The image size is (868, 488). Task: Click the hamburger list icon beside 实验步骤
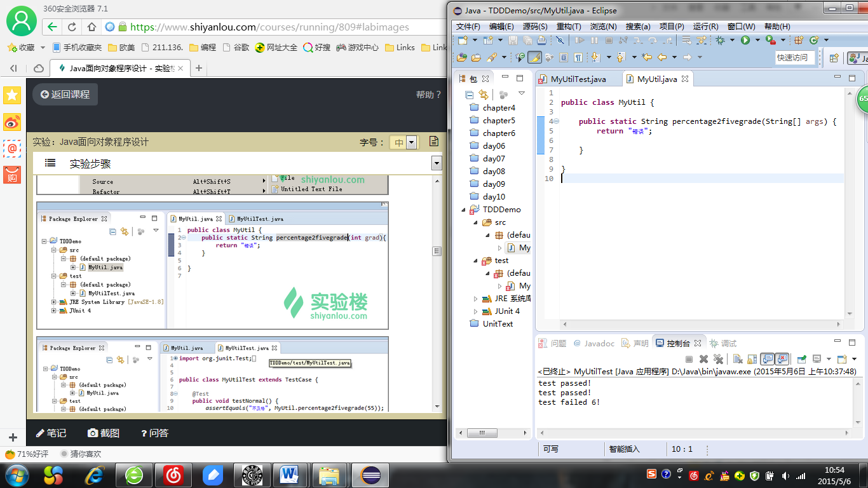tap(50, 163)
